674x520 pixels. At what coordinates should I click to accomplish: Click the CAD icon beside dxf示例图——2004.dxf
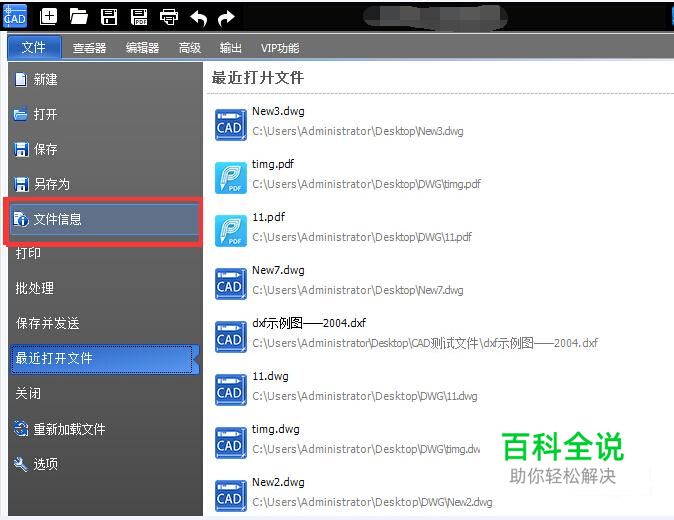230,337
